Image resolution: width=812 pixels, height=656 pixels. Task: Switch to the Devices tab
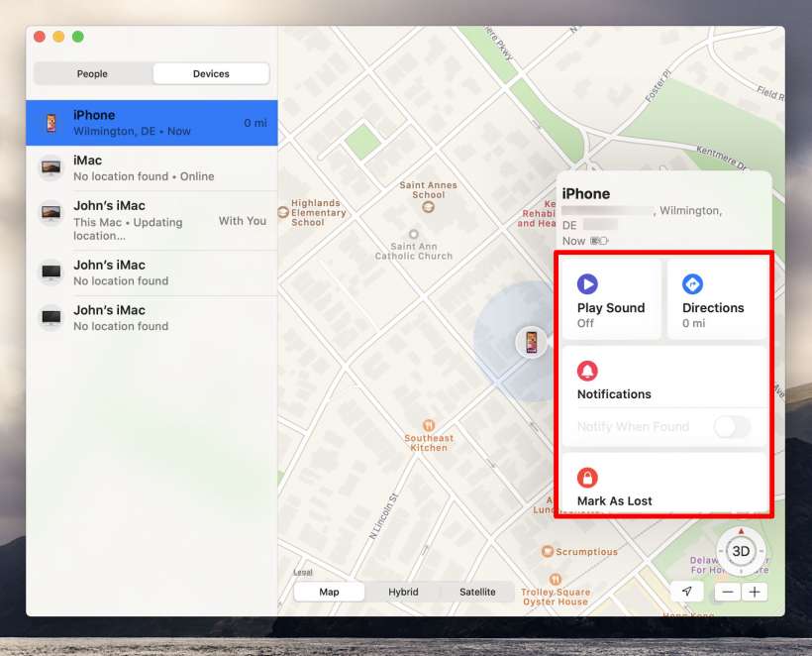(211, 73)
